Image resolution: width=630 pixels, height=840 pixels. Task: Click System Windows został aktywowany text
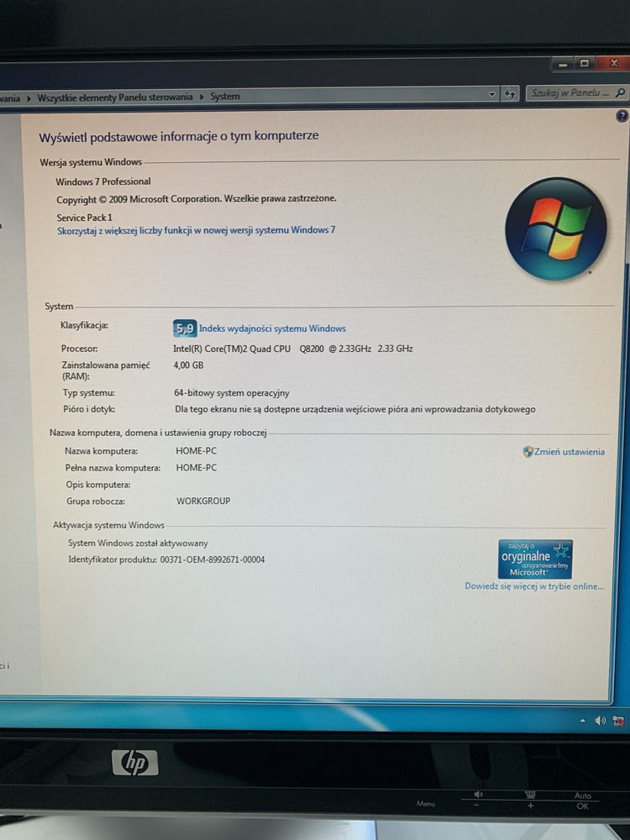(x=138, y=543)
